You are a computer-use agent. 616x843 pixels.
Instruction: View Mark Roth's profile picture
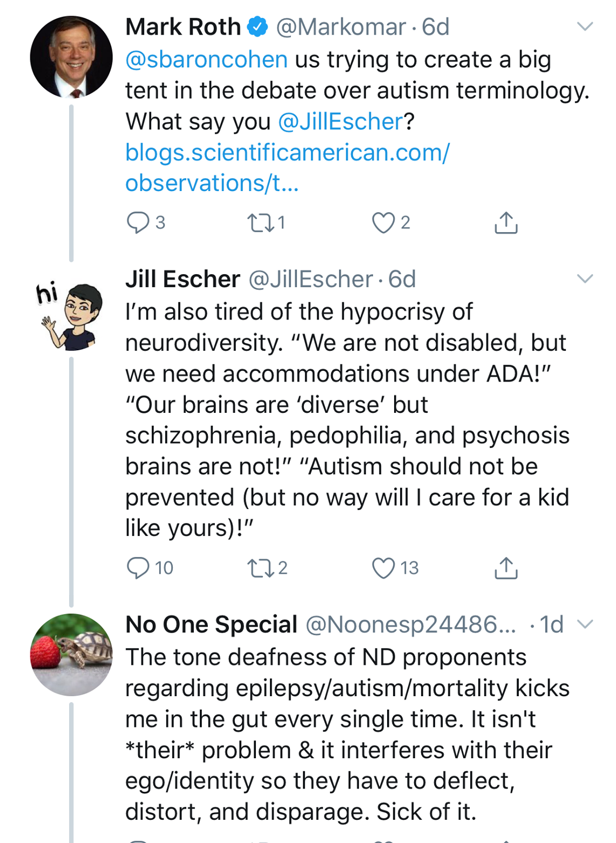point(71,57)
